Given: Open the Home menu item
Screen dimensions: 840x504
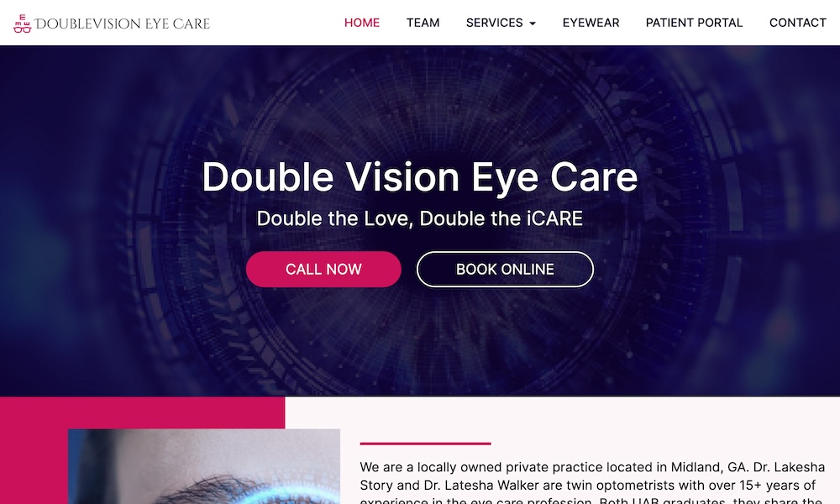Looking at the screenshot, I should [361, 23].
